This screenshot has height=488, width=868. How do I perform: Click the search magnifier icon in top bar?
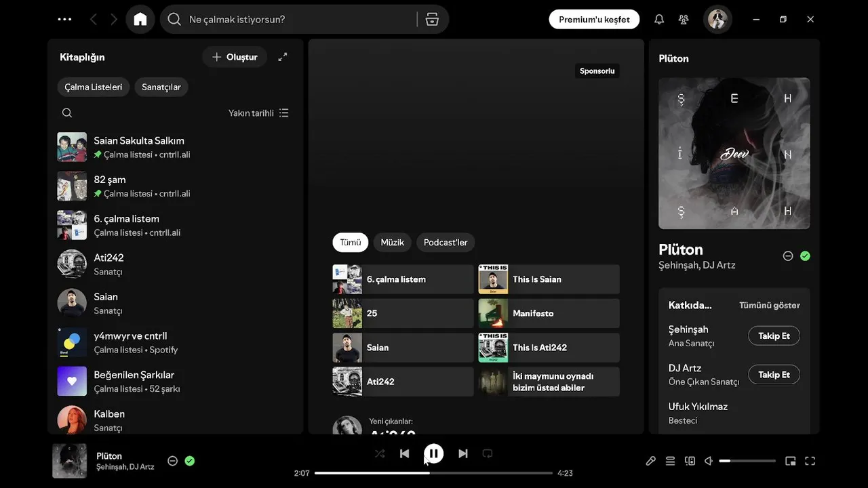(174, 20)
